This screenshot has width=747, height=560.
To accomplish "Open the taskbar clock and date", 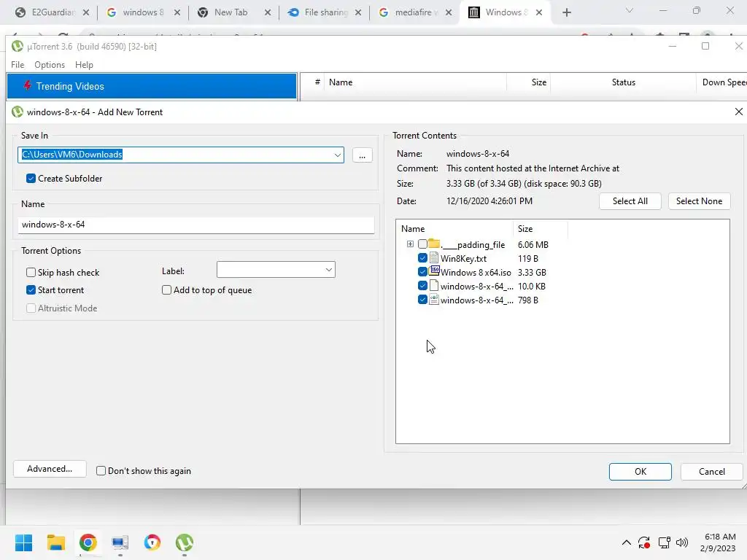I will point(719,542).
